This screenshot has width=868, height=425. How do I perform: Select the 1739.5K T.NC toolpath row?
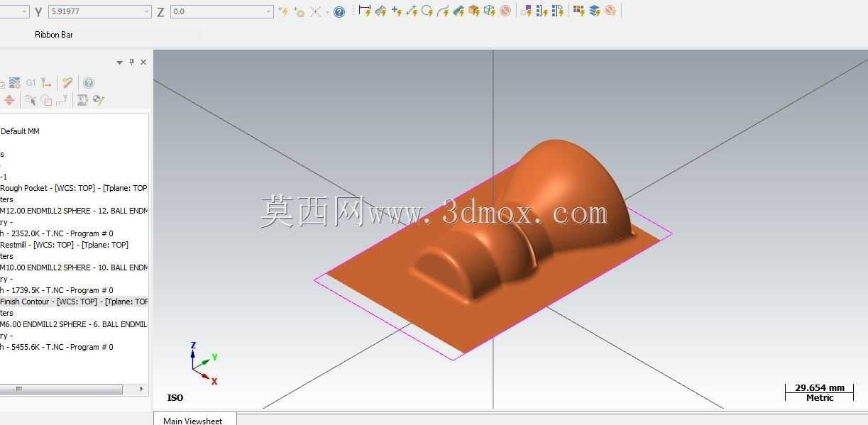point(57,290)
